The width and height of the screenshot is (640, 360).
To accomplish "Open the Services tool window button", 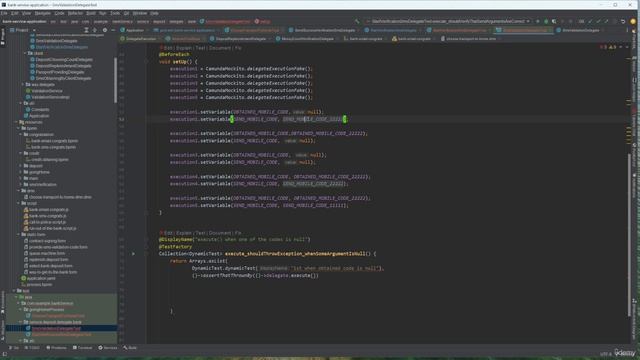I will (x=108, y=348).
